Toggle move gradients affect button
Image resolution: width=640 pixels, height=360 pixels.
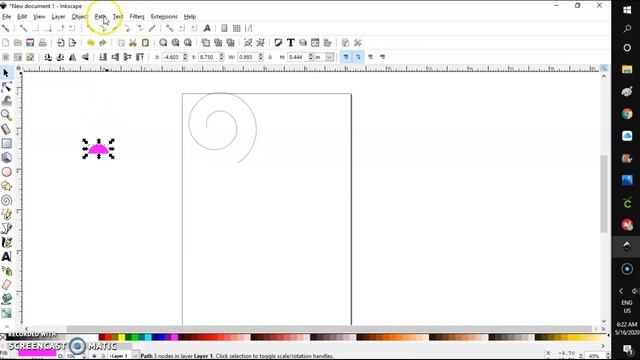coord(370,57)
